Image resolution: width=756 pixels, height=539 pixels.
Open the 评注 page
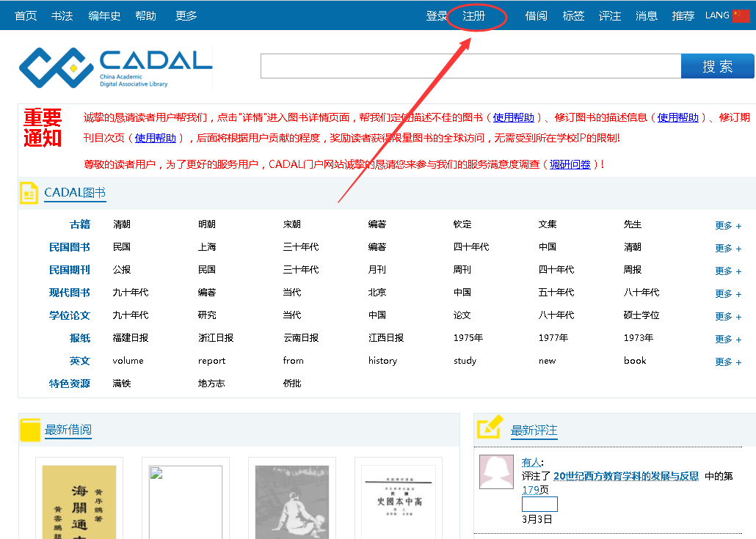pos(610,16)
